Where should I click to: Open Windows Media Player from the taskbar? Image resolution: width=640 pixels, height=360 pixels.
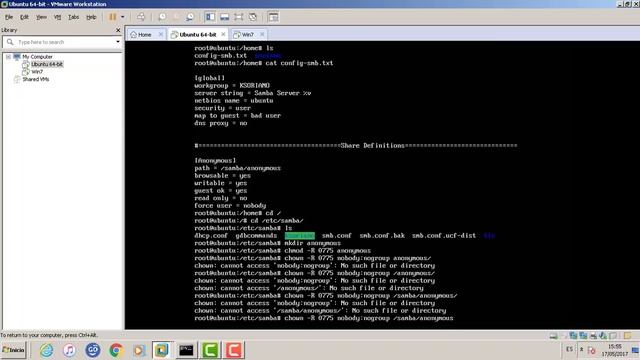(x=139, y=350)
